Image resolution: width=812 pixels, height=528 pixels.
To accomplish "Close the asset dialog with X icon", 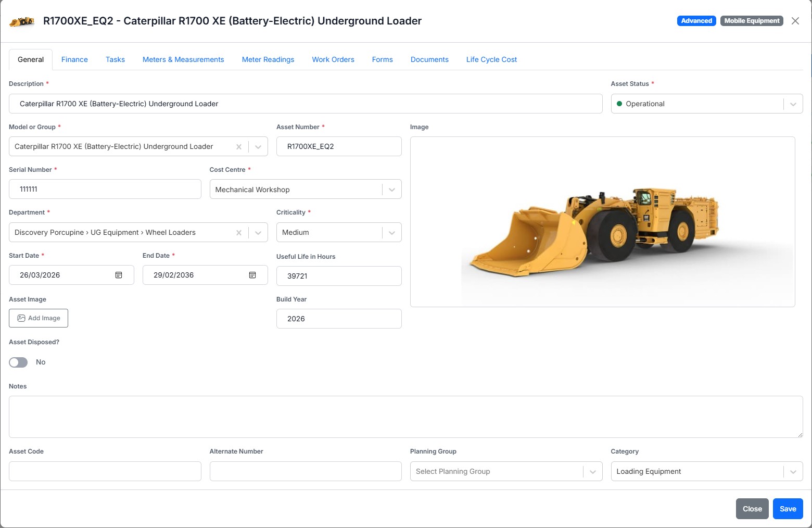I will (795, 21).
